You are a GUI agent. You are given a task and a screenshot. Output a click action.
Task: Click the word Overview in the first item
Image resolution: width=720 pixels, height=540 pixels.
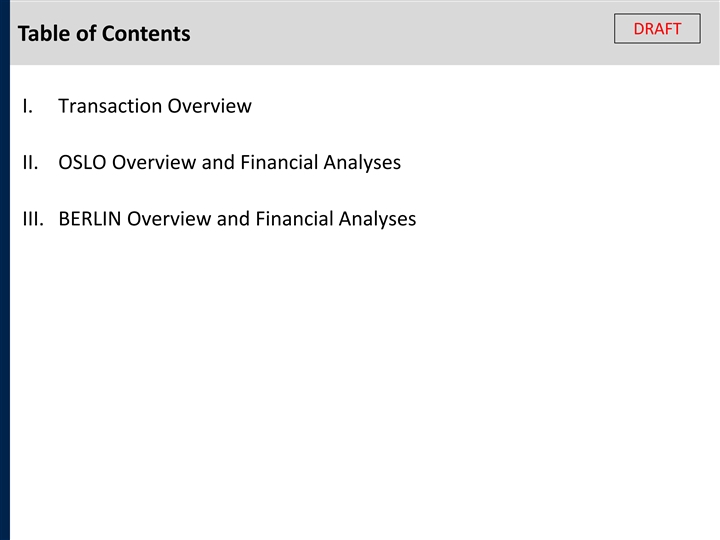coord(209,106)
